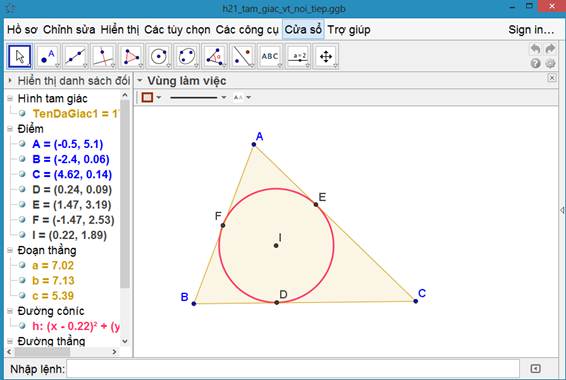Close the Vùng làm việc graphics view
The width and height of the screenshot is (566, 380).
click(x=552, y=78)
